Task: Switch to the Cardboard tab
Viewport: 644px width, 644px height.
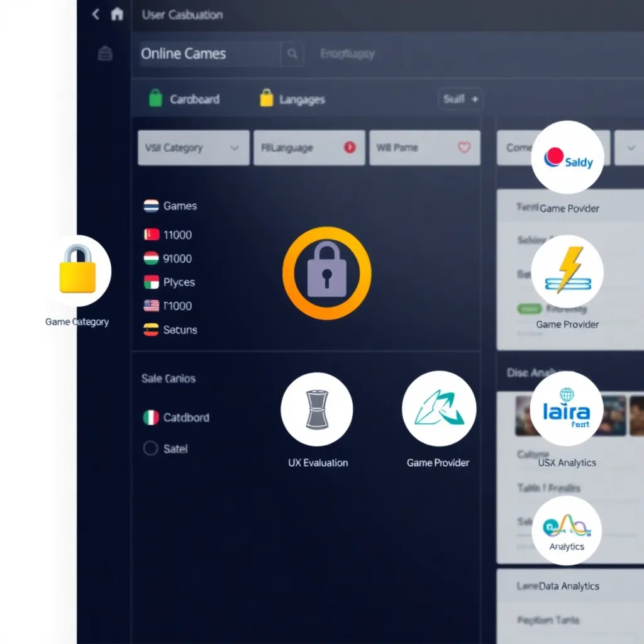Action: click(x=184, y=99)
